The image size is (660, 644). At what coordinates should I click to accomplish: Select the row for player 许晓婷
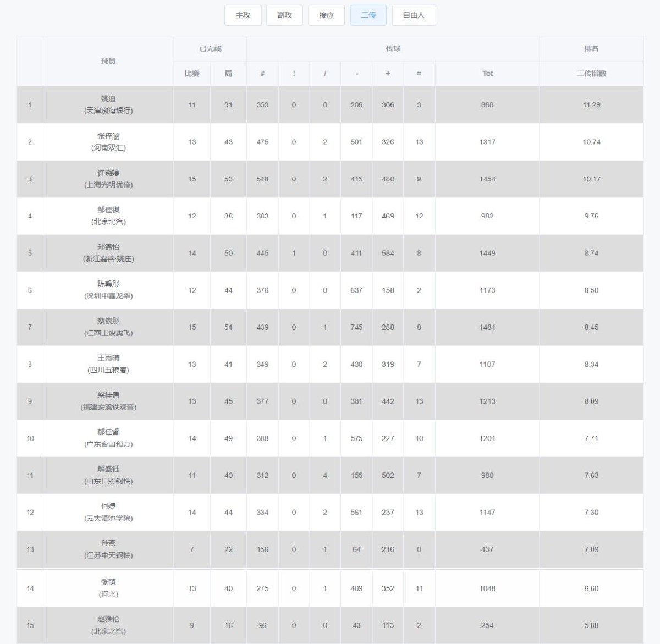click(330, 179)
